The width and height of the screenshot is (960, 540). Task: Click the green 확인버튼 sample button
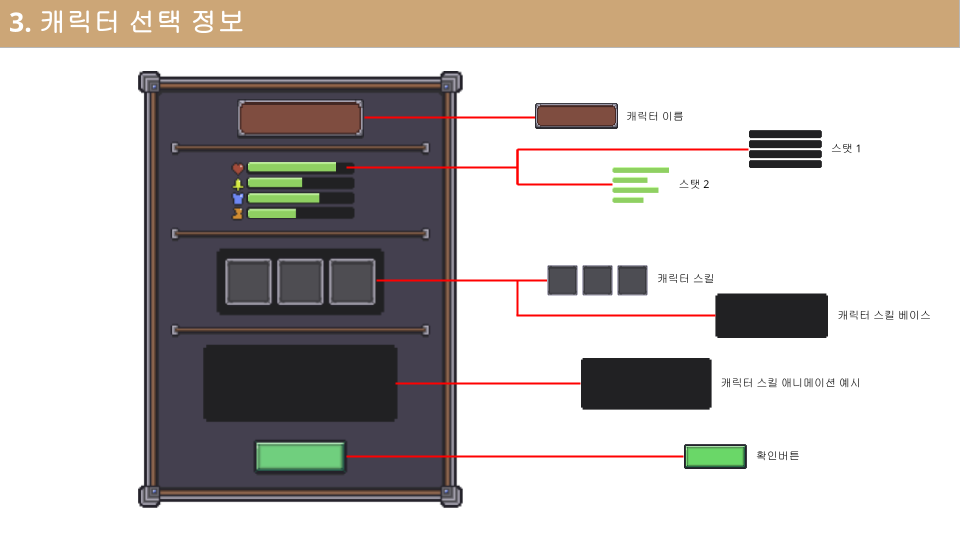tap(715, 456)
